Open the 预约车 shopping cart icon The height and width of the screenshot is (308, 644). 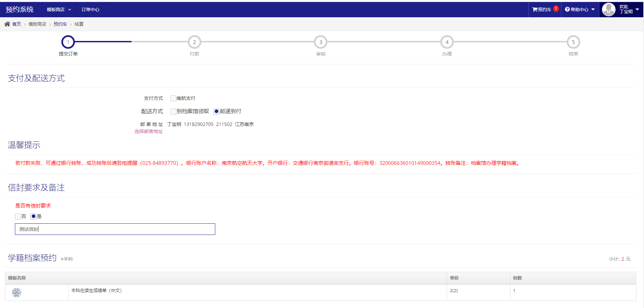535,9
